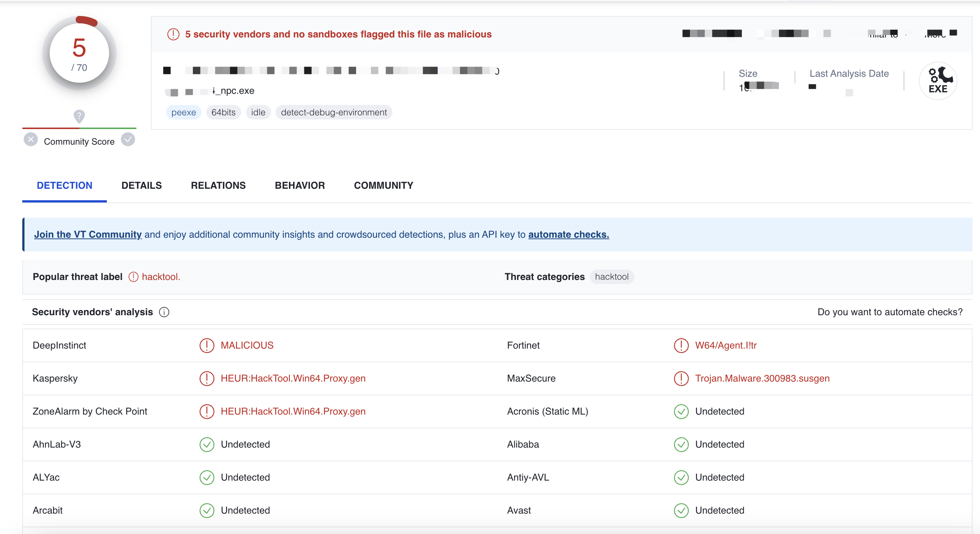Image resolution: width=980 pixels, height=534 pixels.
Task: Click the warning icon beside Fortinet detection
Action: point(681,345)
